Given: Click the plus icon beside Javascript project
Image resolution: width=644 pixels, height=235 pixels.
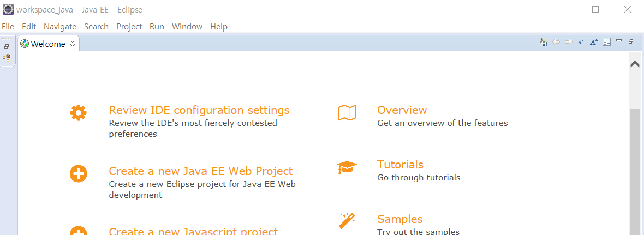Looking at the screenshot, I should tap(79, 231).
